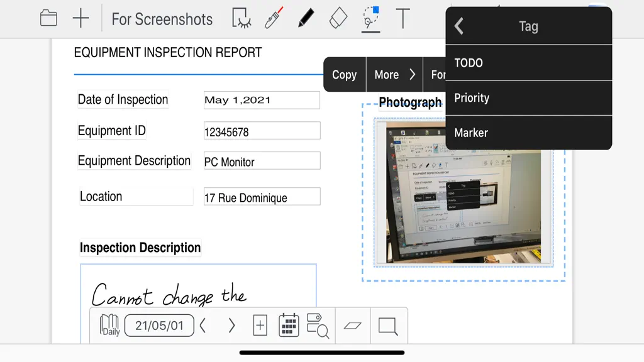Add a new note with plus icon
Screen dimensions: 644x362
(x=80, y=18)
